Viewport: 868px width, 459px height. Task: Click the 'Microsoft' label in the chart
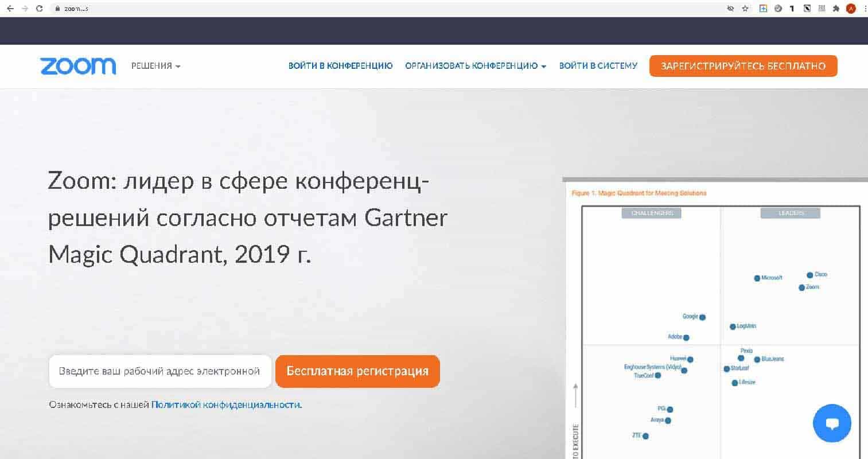(x=772, y=278)
